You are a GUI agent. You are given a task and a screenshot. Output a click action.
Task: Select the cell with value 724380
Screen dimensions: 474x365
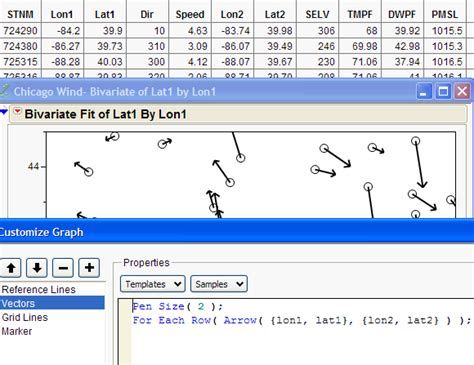pos(20,46)
